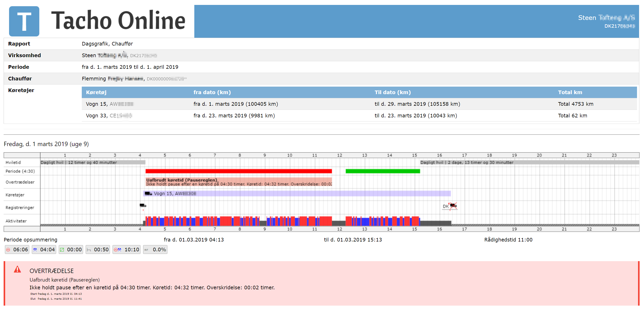Click the red warning triangle icon
The image size is (644, 310).
[x=17, y=269]
